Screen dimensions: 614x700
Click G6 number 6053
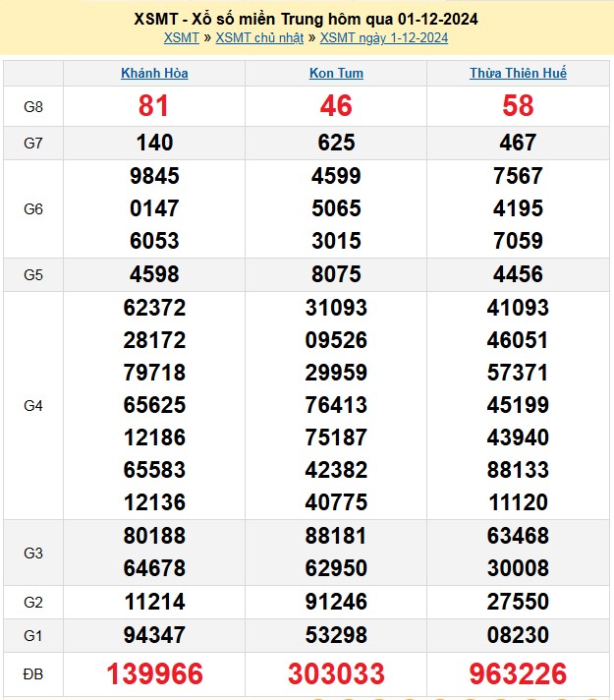[x=154, y=241]
